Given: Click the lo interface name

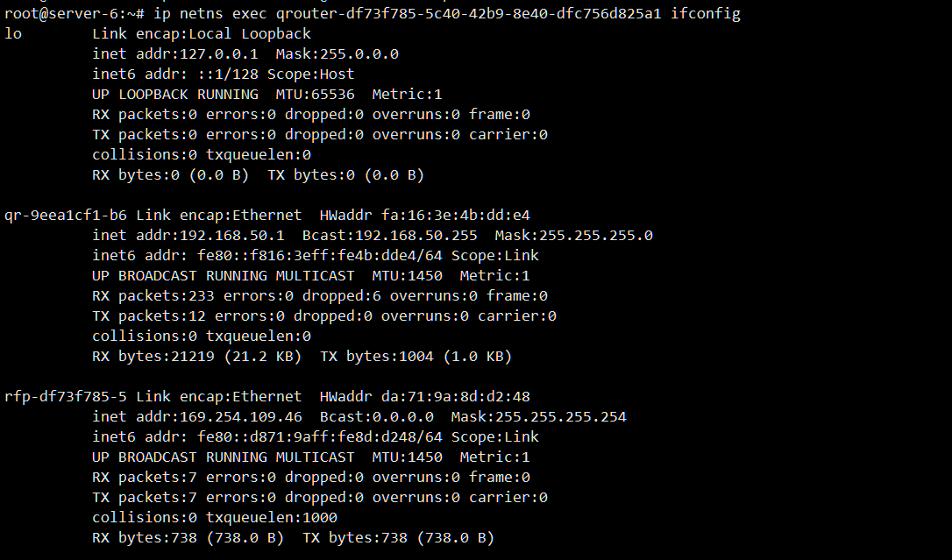Looking at the screenshot, I should [13, 34].
